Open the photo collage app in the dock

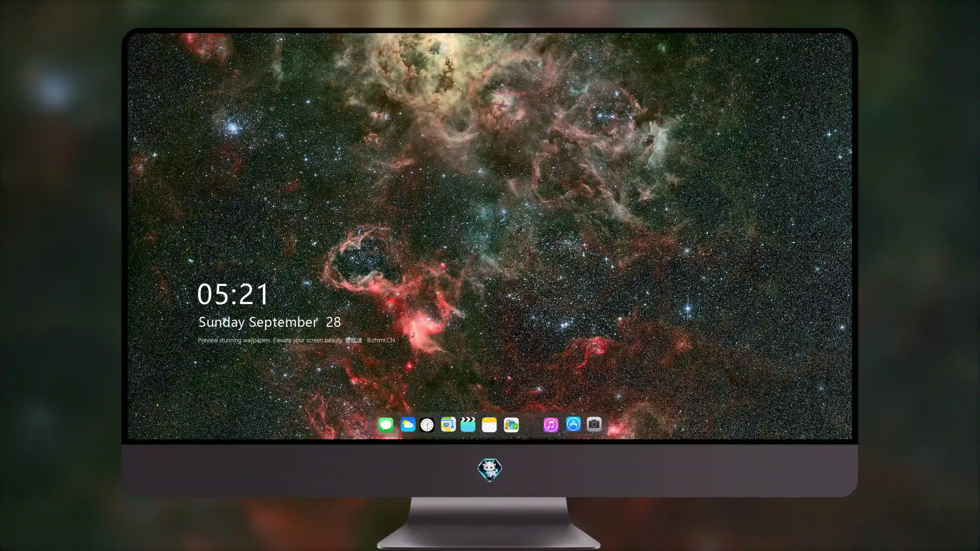[511, 425]
